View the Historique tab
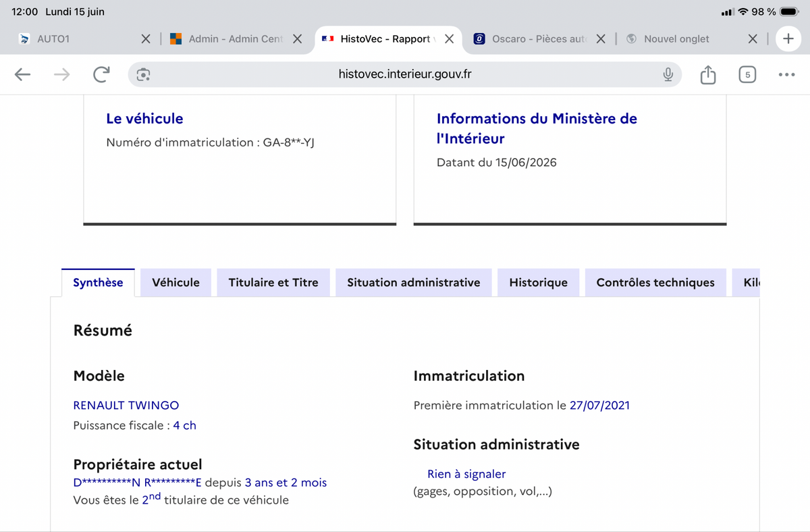 point(539,283)
